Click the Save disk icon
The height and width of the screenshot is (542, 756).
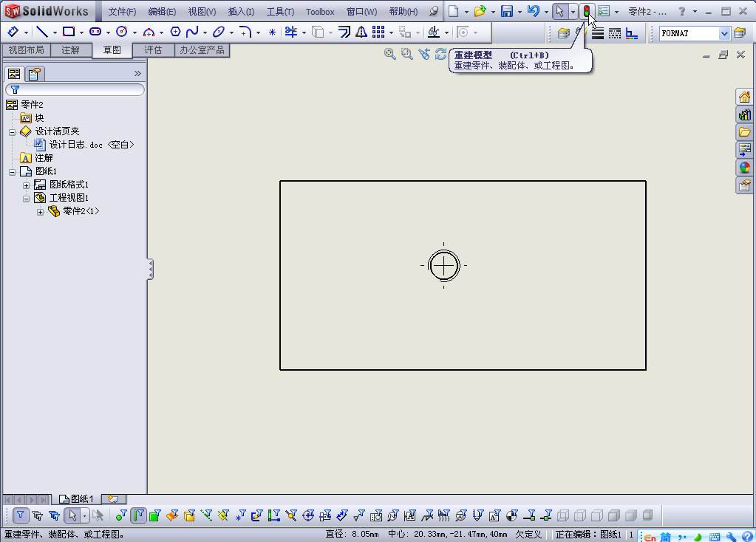[x=507, y=11]
